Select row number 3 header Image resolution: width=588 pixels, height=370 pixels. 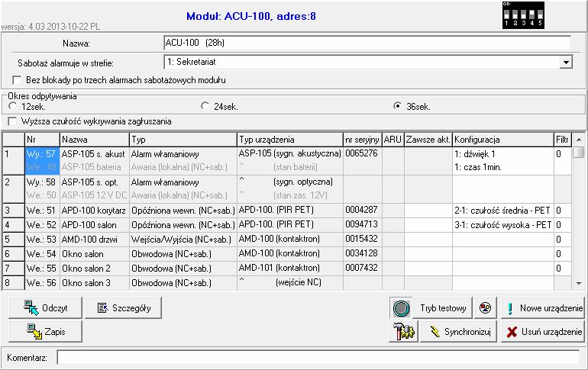(x=14, y=211)
